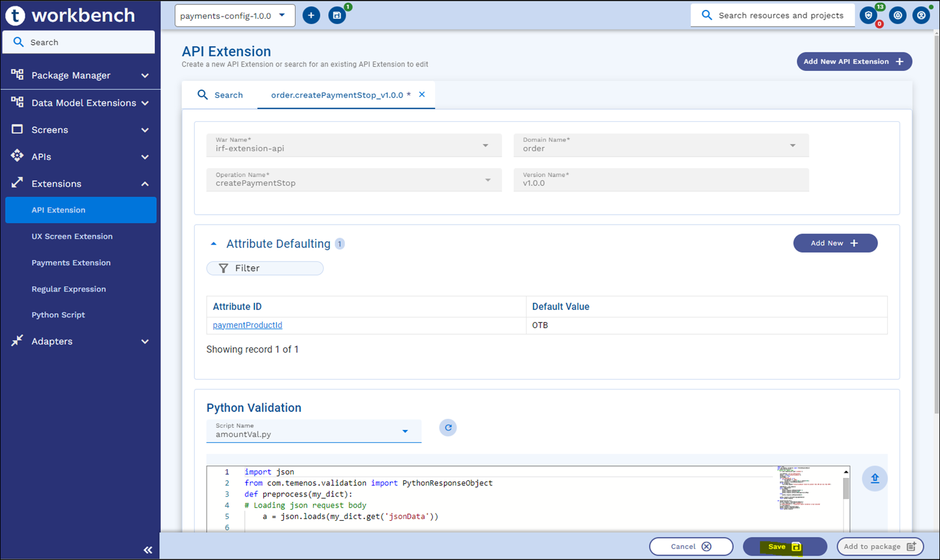This screenshot has height=560, width=940.
Task: Open the user profile icon
Action: click(x=921, y=16)
